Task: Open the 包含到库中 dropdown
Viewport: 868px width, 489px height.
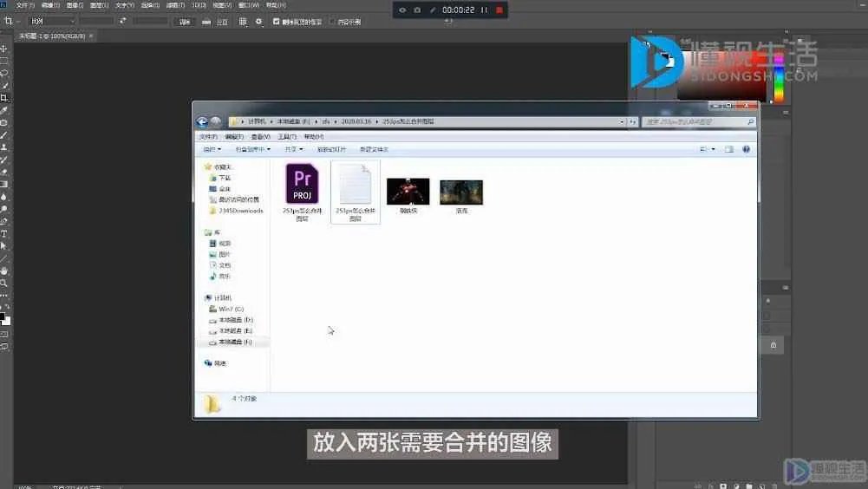Action: pos(253,149)
